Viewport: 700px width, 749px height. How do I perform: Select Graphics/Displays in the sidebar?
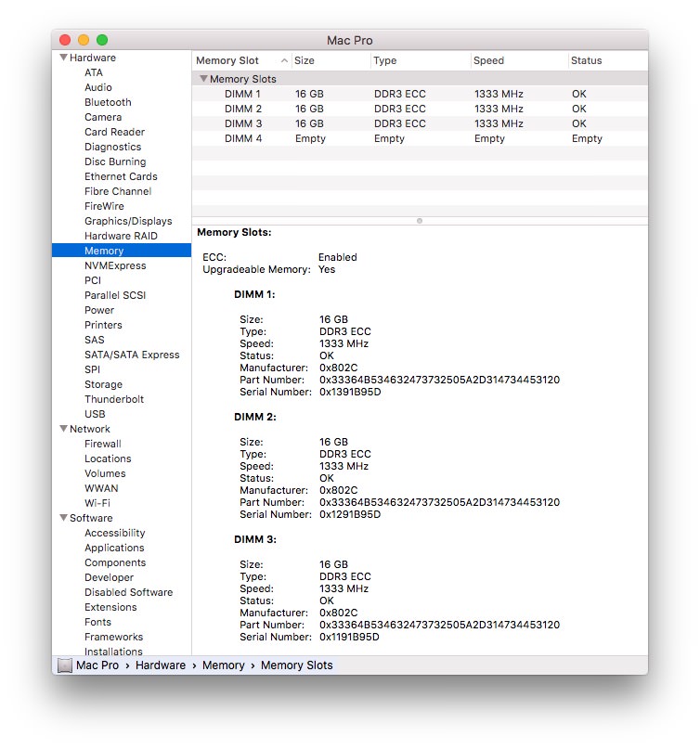128,221
